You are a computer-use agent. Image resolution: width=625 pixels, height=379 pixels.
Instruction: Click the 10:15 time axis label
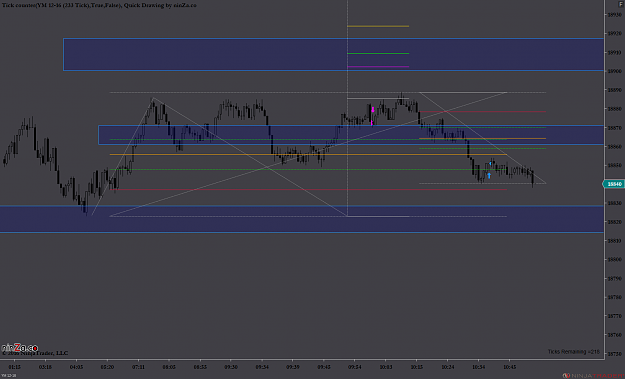[x=417, y=366]
